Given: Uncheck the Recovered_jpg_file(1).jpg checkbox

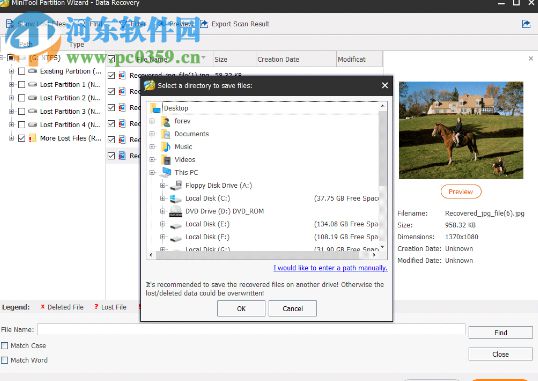Looking at the screenshot, I should (111, 75).
